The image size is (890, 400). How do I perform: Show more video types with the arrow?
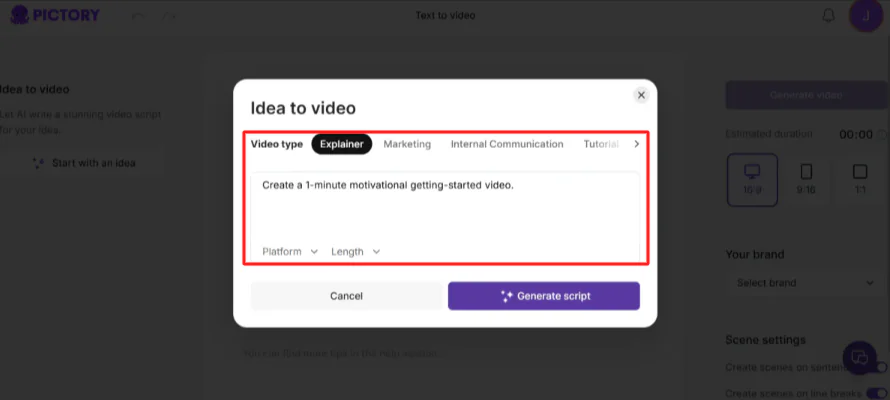636,144
